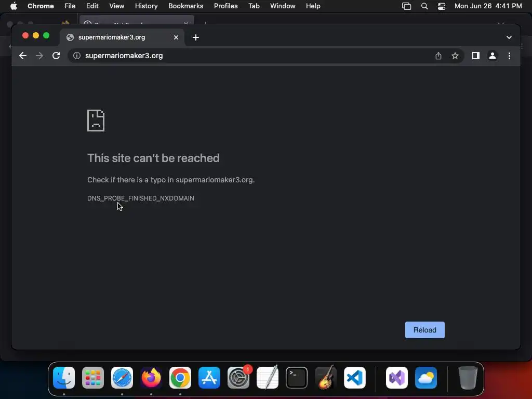
Task: Open the Help menu
Action: tap(313, 6)
